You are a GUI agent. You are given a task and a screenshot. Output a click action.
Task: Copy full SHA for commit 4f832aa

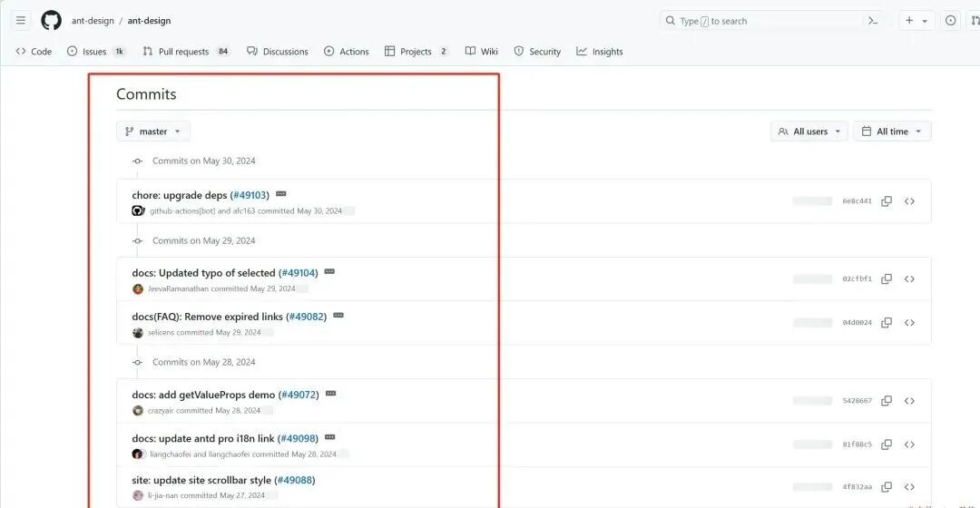(887, 487)
